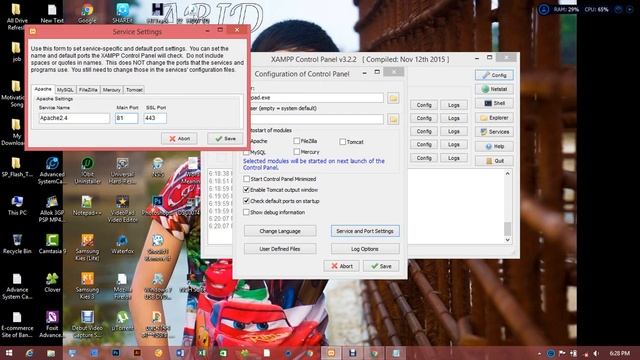This screenshot has height=360, width=640.
Task: Toggle MySQL autostart checkbox
Action: (246, 152)
